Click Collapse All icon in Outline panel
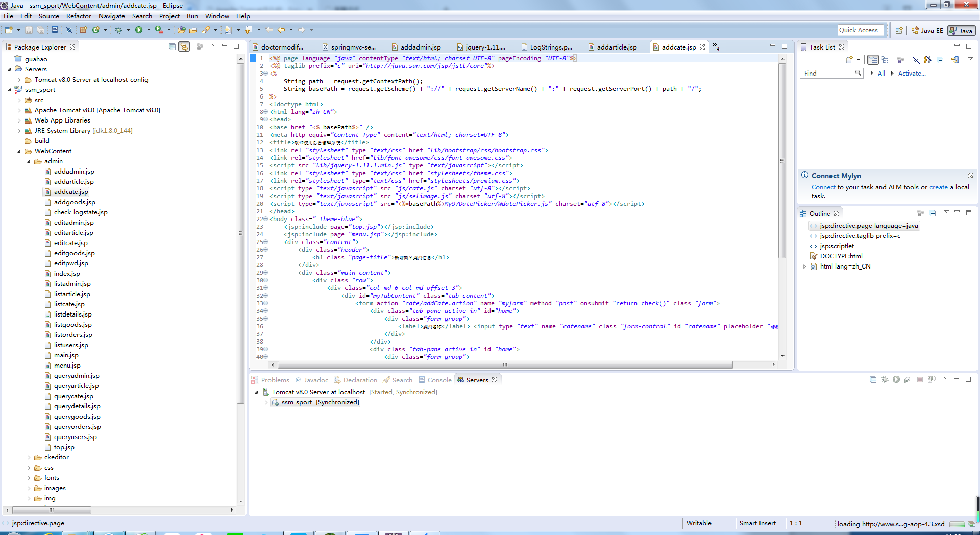Viewport: 980px width, 535px height. [x=933, y=213]
